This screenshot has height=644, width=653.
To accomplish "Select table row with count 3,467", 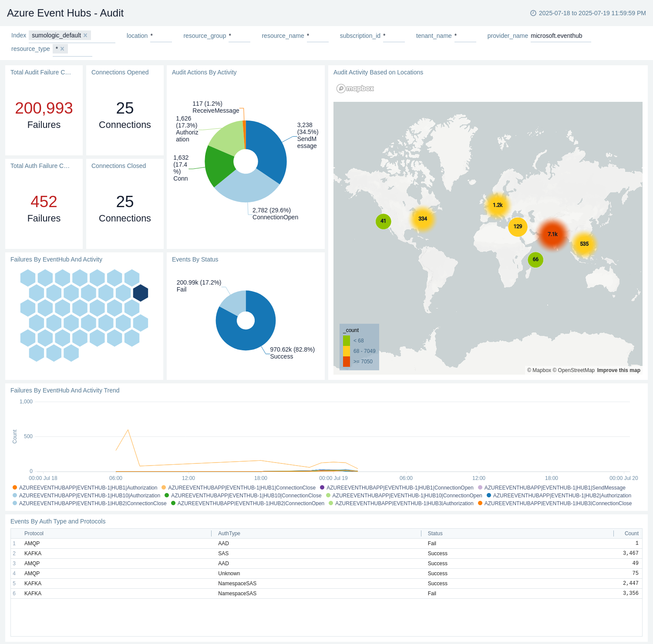I will (x=326, y=553).
